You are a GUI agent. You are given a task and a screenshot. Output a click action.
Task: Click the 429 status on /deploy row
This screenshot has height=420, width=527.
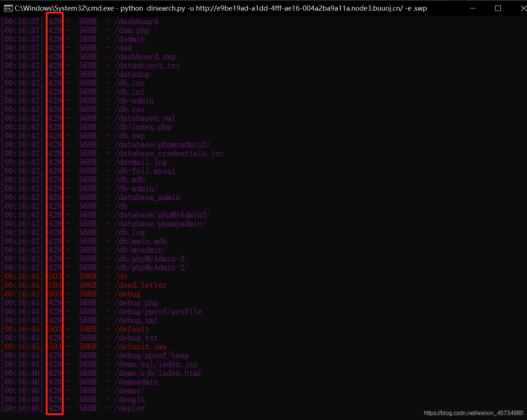[55, 408]
